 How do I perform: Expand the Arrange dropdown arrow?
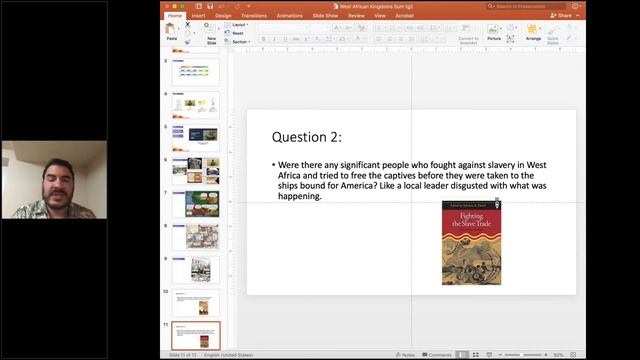[x=540, y=29]
